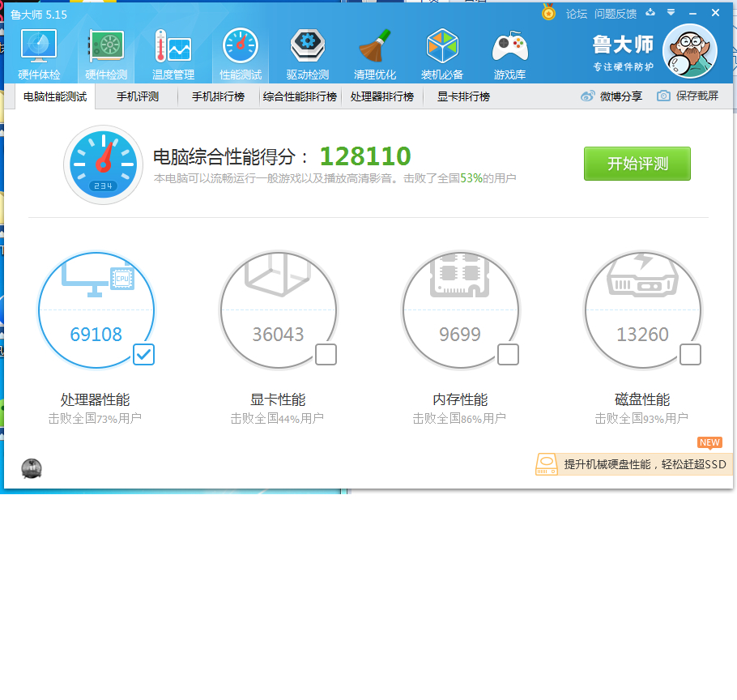This screenshot has width=737, height=700.
Task: Click the total score 128110
Action: (365, 156)
